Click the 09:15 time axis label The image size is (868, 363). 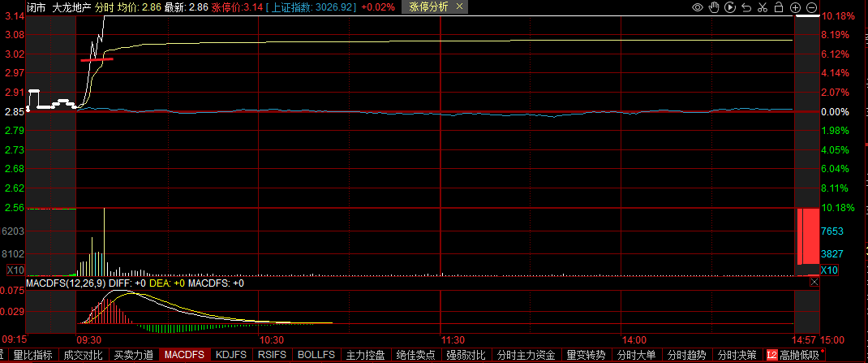(14, 339)
